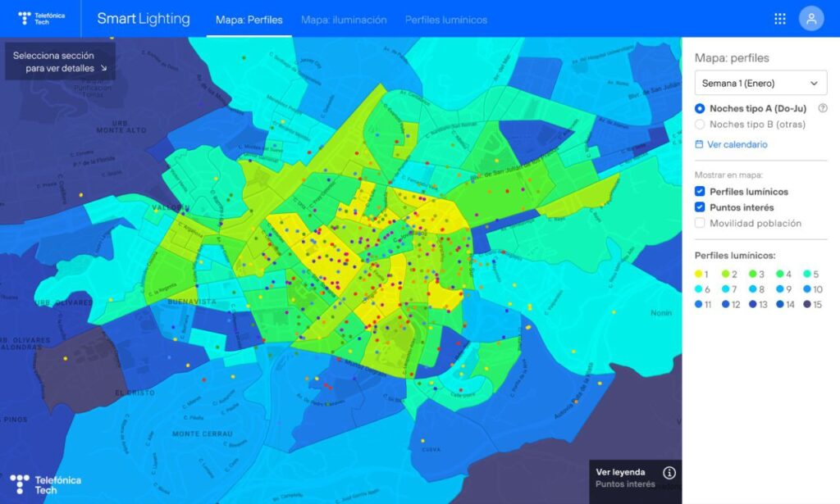This screenshot has height=504, width=840.
Task: Click the arrow icon in Selecciona sección box
Action: (x=103, y=69)
